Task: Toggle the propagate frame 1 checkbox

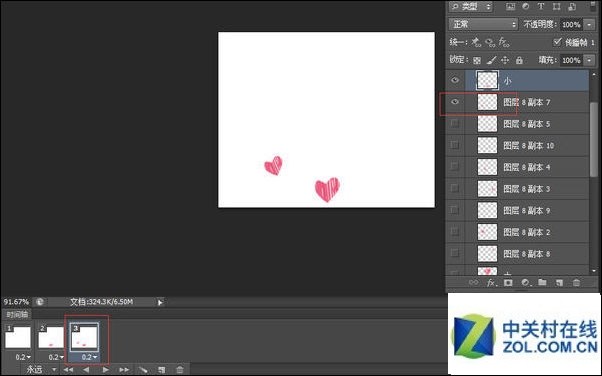Action: [x=557, y=42]
